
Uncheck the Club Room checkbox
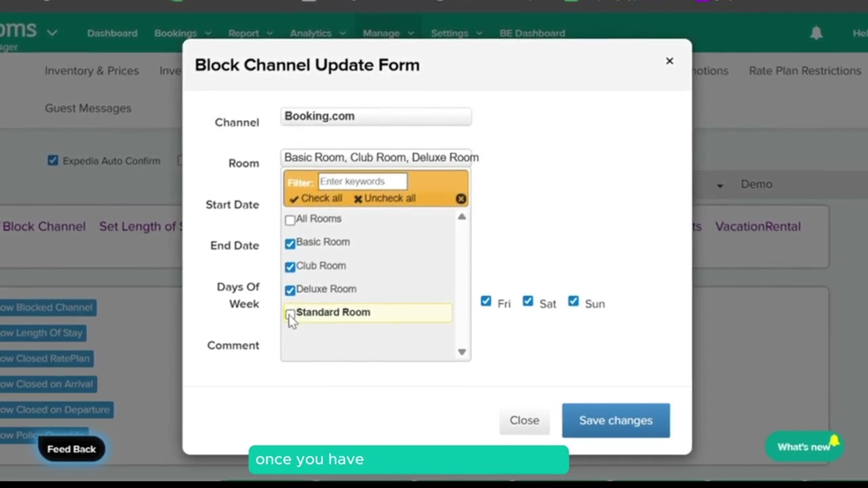click(x=290, y=267)
